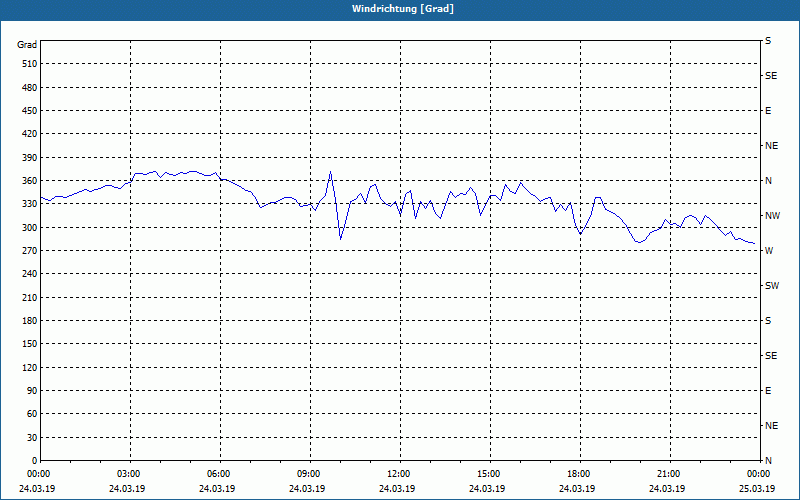Viewport: 800px width, 500px height.
Task: Select the 450 y-axis tick label
Action: pos(30,111)
